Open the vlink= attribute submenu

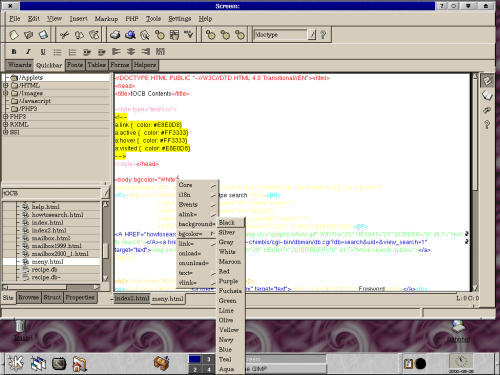(197, 283)
